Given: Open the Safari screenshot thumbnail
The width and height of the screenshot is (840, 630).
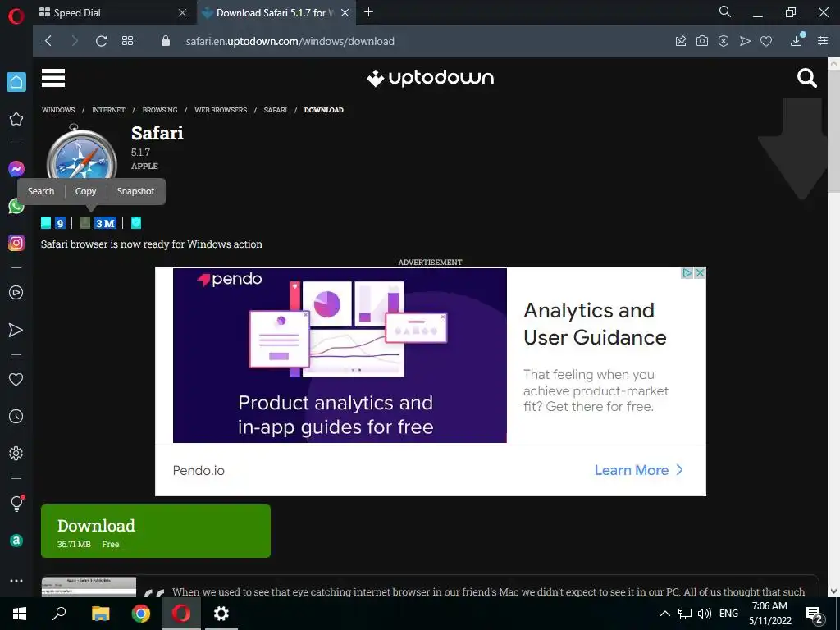Looking at the screenshot, I should [x=89, y=587].
